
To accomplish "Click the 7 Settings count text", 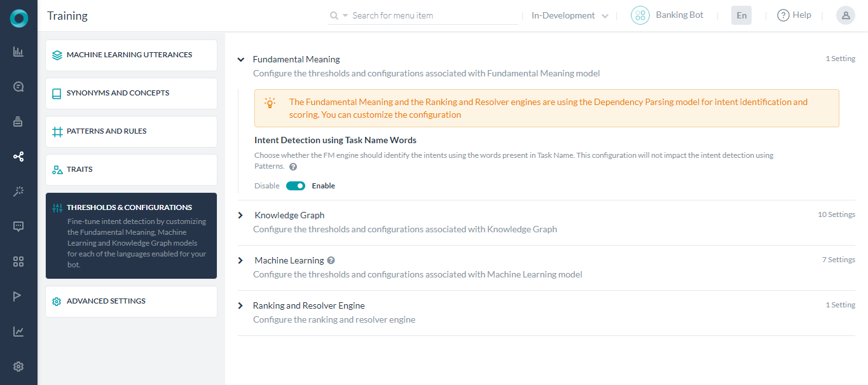I will (839, 260).
